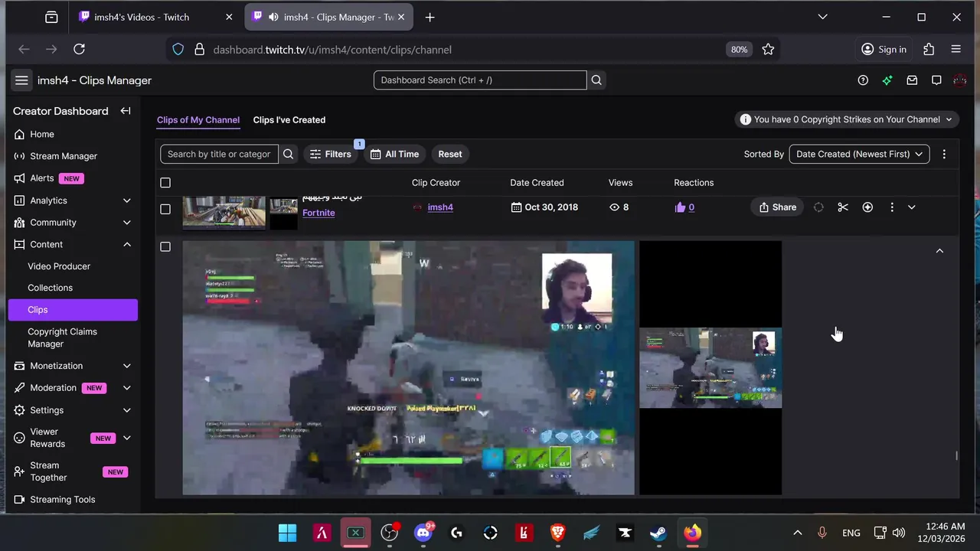Screen dimensions: 980x551
Task: Click the site shield tracking protection icon
Action: click(178, 49)
